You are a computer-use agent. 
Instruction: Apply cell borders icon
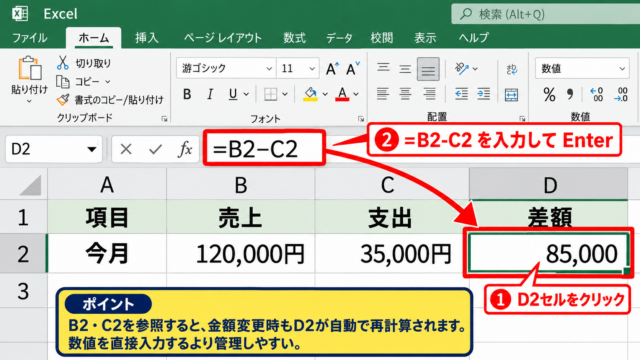270,94
